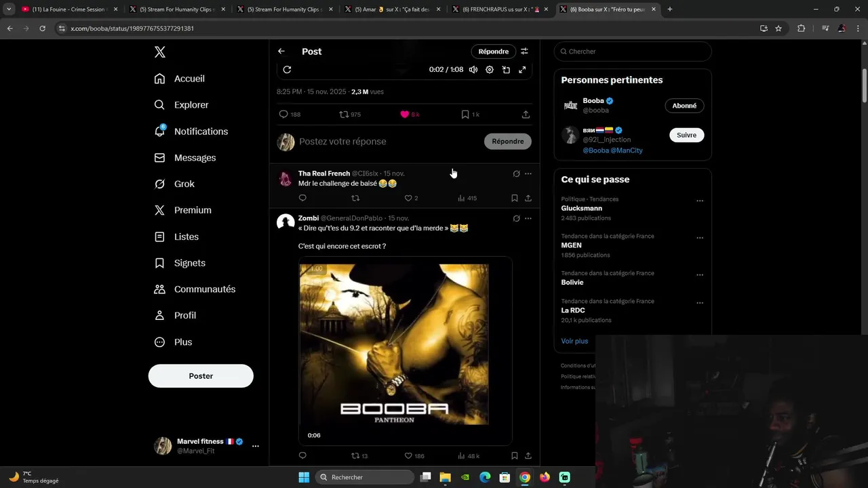The width and height of the screenshot is (868, 488).
Task: Click the Chercher search box
Action: point(633,52)
